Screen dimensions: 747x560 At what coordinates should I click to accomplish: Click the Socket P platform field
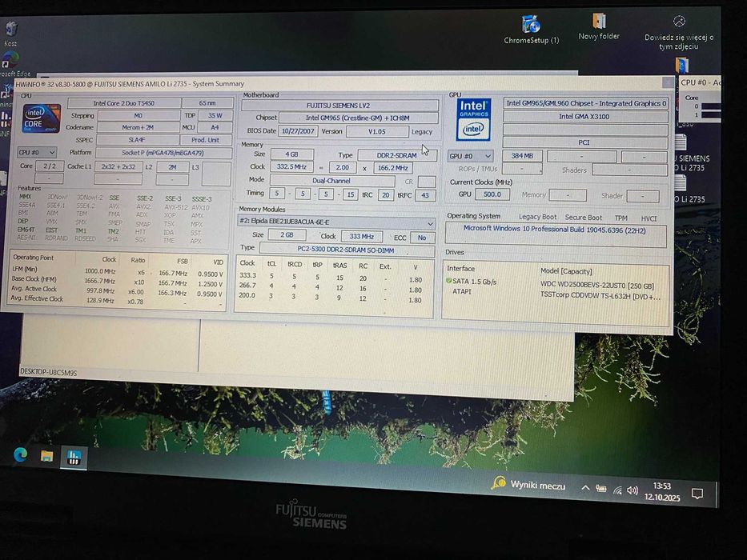point(163,153)
